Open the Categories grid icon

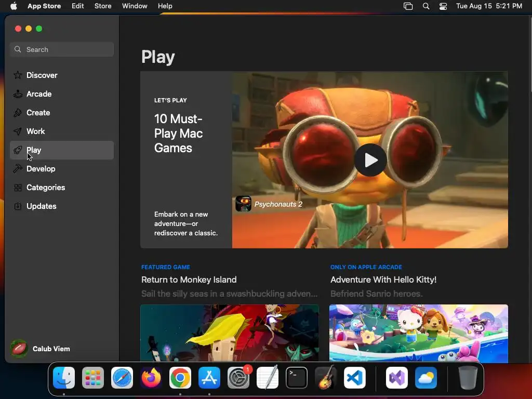tap(18, 187)
